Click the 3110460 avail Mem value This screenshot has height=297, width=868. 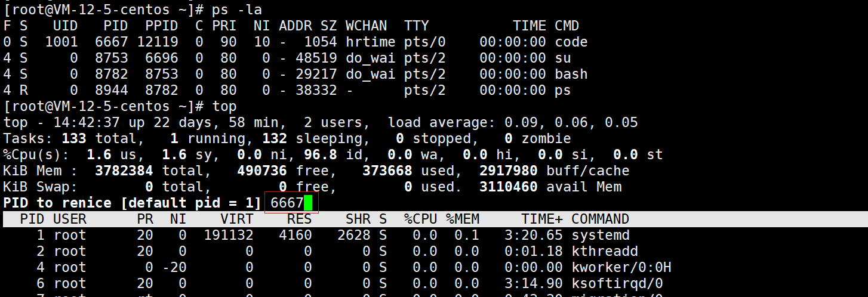(x=509, y=187)
